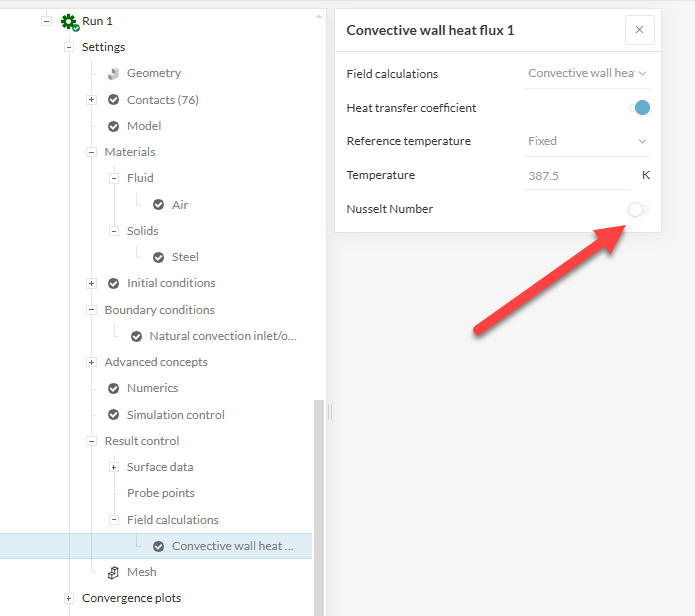Open the Field calculations dropdown
This screenshot has height=616, width=695.
pyautogui.click(x=587, y=73)
